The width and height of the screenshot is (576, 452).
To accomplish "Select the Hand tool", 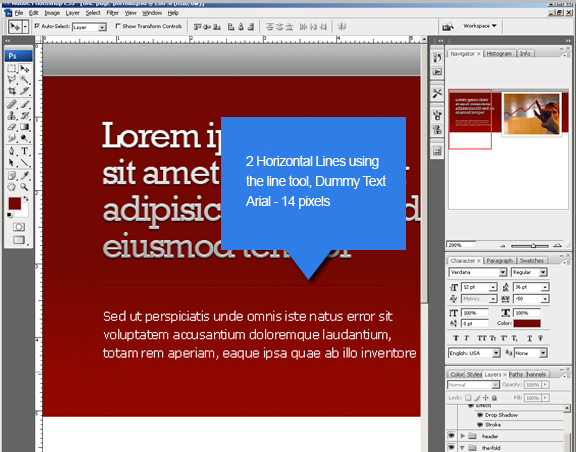I will pos(12,187).
